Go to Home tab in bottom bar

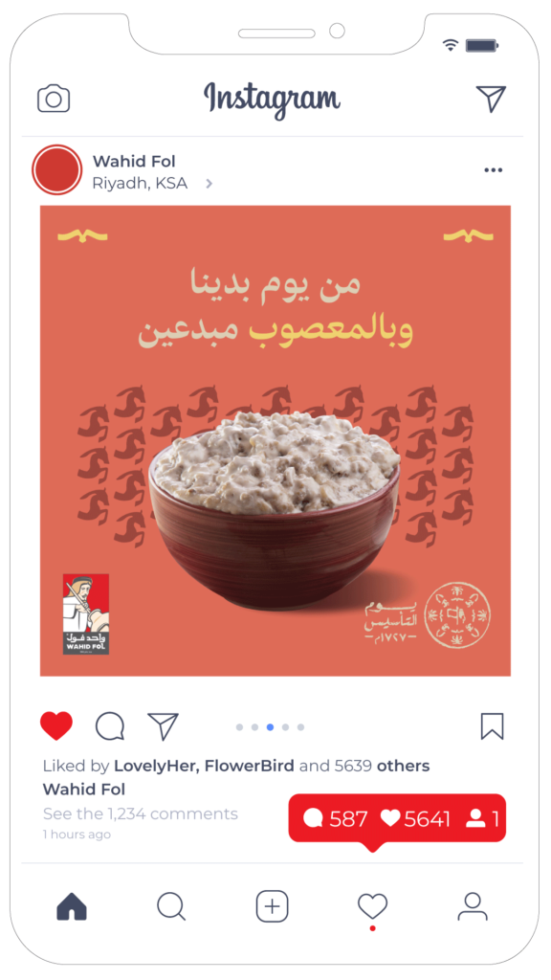click(72, 906)
